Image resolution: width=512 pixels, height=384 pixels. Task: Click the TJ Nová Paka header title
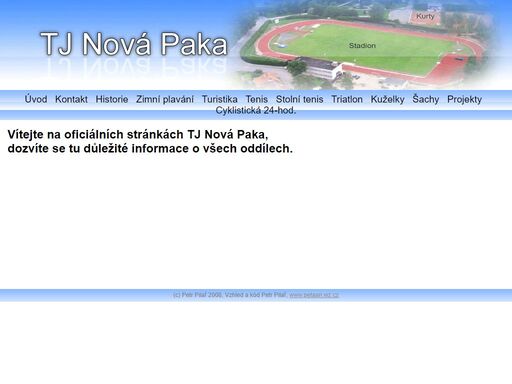(x=134, y=44)
